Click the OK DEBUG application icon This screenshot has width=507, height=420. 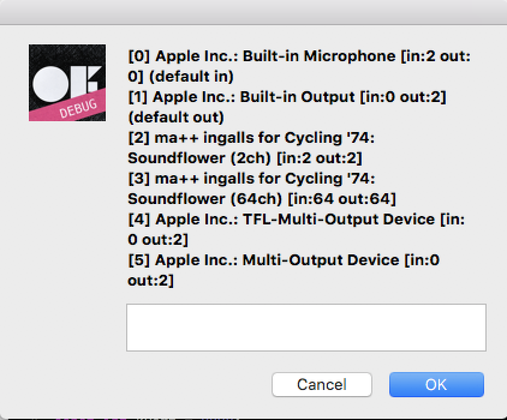(67, 82)
